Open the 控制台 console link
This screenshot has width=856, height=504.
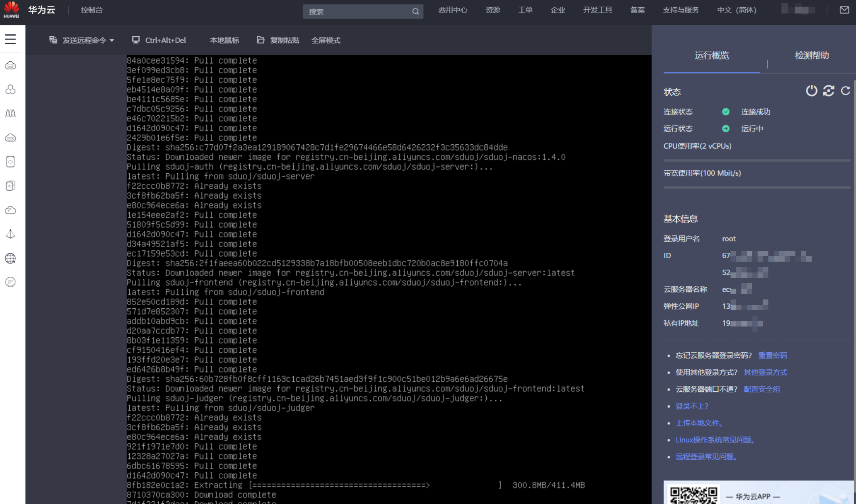91,10
